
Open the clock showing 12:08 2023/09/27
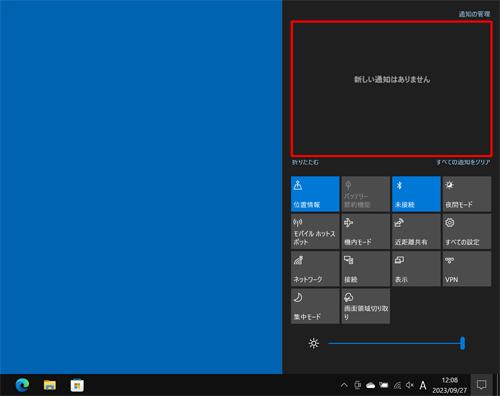click(x=450, y=385)
